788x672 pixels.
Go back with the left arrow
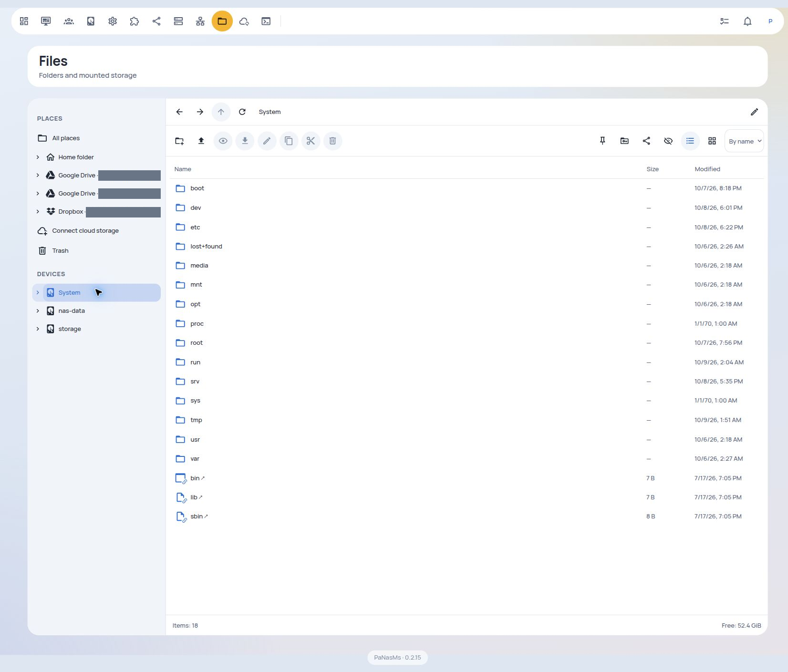pyautogui.click(x=179, y=112)
